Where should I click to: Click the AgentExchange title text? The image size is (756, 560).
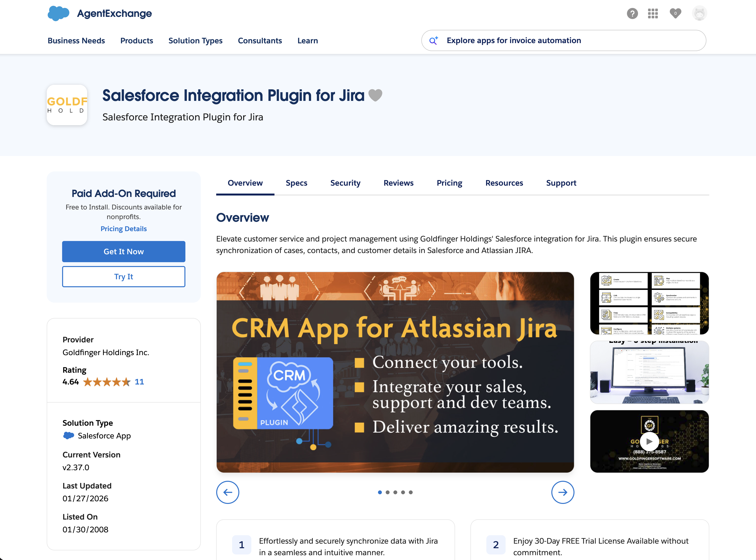[114, 13]
